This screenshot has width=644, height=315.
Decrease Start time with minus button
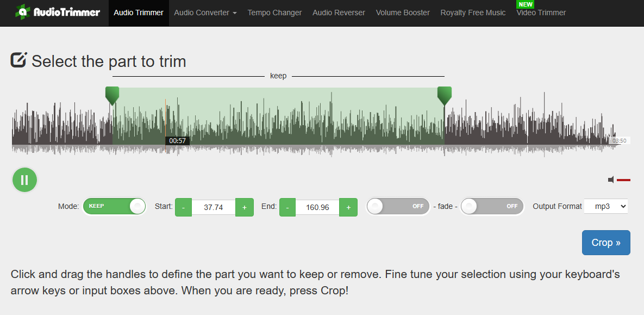point(183,207)
